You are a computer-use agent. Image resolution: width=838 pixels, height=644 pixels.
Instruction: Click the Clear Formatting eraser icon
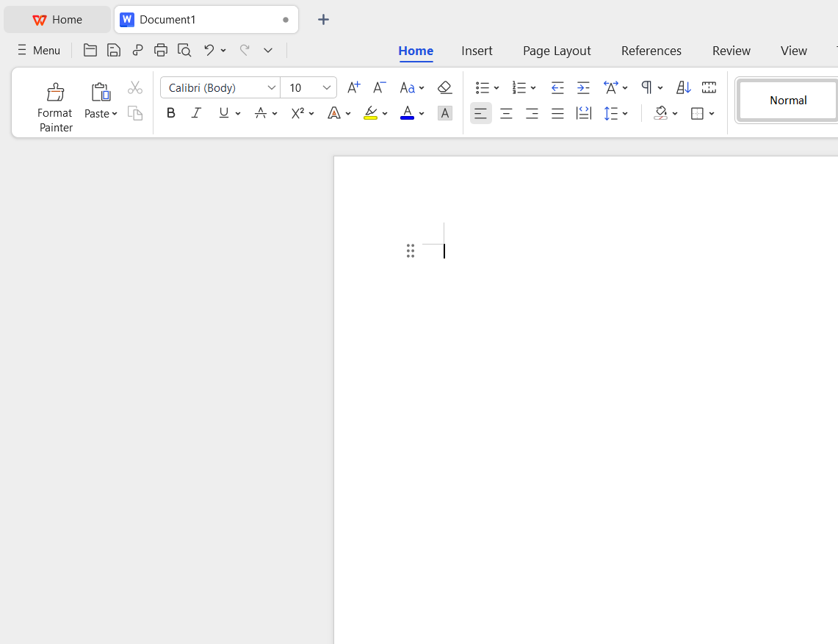(x=444, y=87)
